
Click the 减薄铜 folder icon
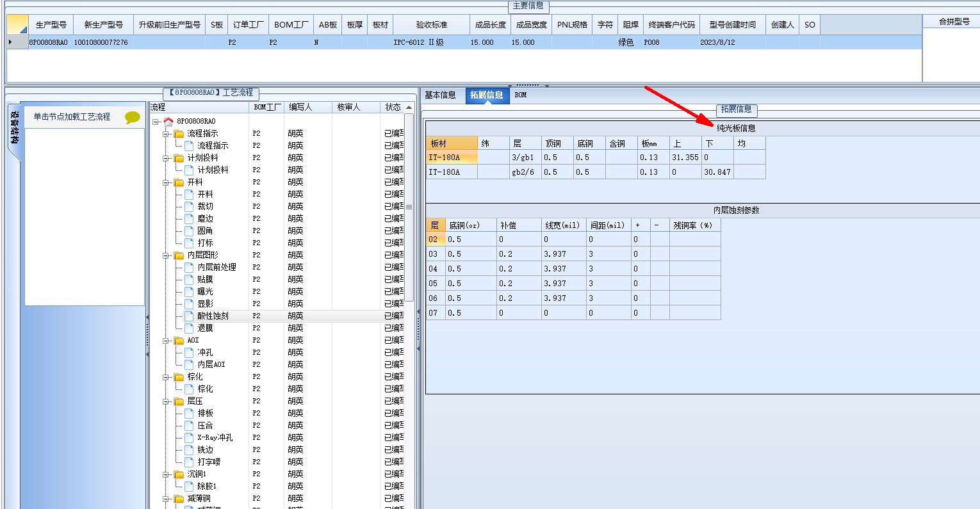[179, 499]
